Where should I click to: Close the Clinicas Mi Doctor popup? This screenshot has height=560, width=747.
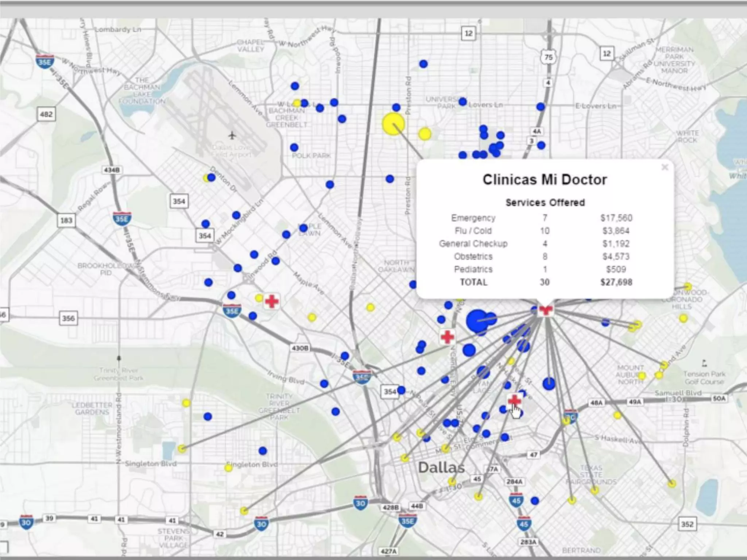[665, 167]
